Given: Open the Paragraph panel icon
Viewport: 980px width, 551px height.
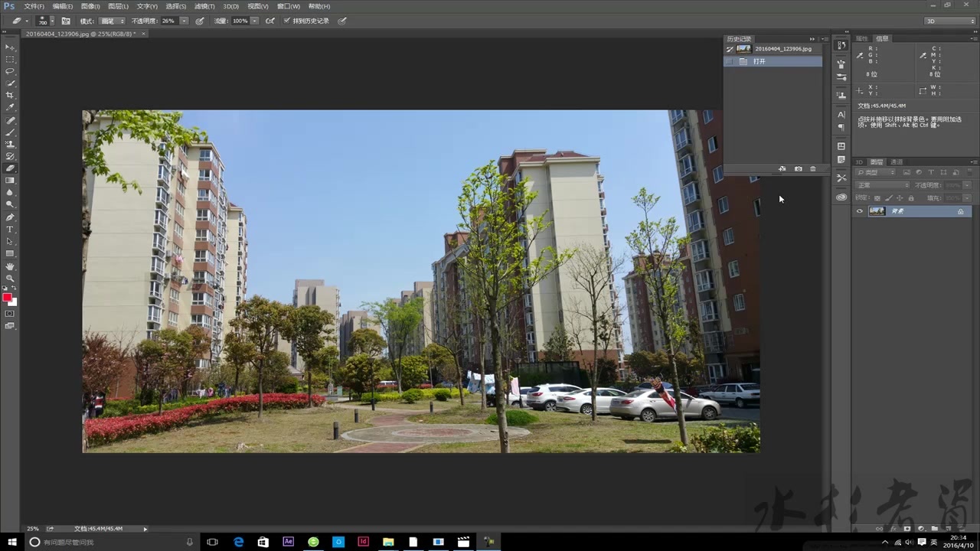Looking at the screenshot, I should [841, 127].
